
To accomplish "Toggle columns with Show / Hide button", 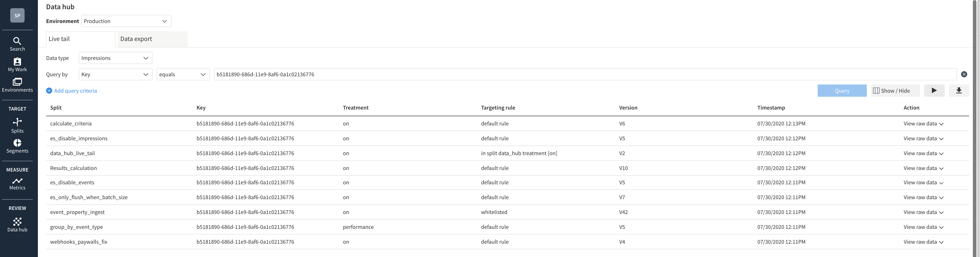I will [895, 90].
